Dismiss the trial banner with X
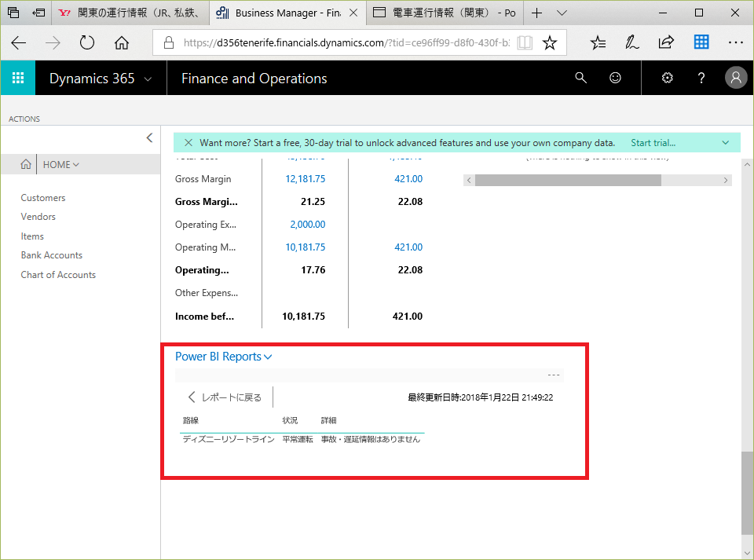The image size is (754, 560). [x=188, y=143]
